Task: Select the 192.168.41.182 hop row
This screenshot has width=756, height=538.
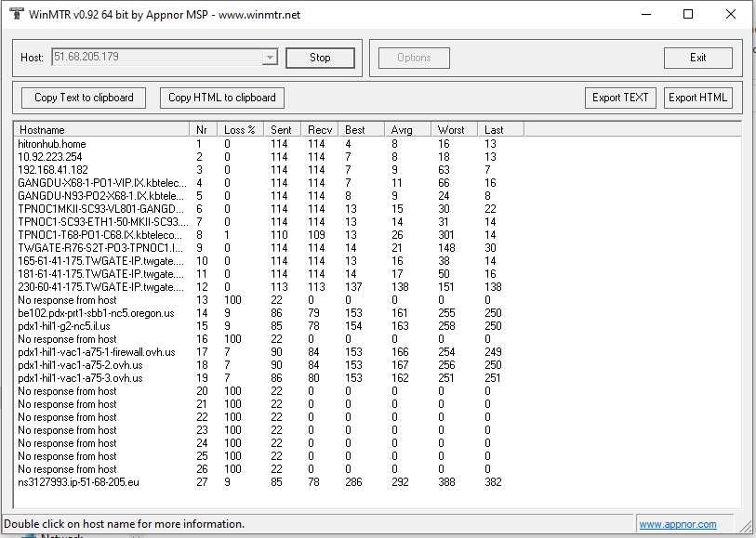Action: coord(53,170)
